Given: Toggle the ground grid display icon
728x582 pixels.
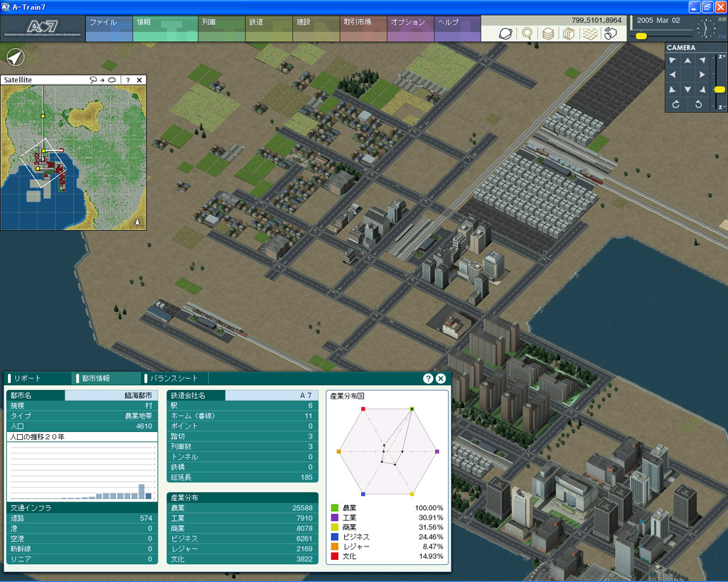Looking at the screenshot, I should (x=590, y=33).
